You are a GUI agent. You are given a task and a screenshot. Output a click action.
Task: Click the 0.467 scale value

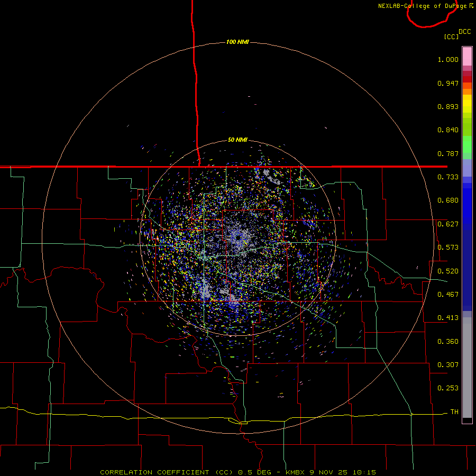point(448,295)
